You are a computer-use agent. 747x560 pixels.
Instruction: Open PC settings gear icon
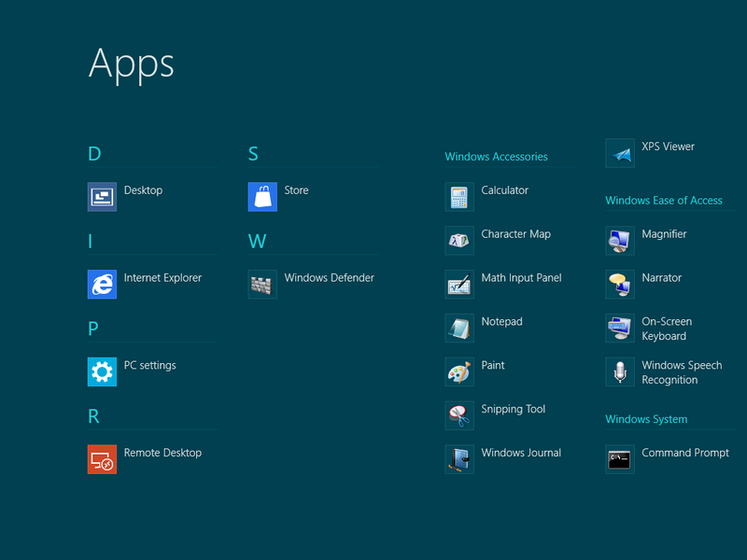coord(102,371)
